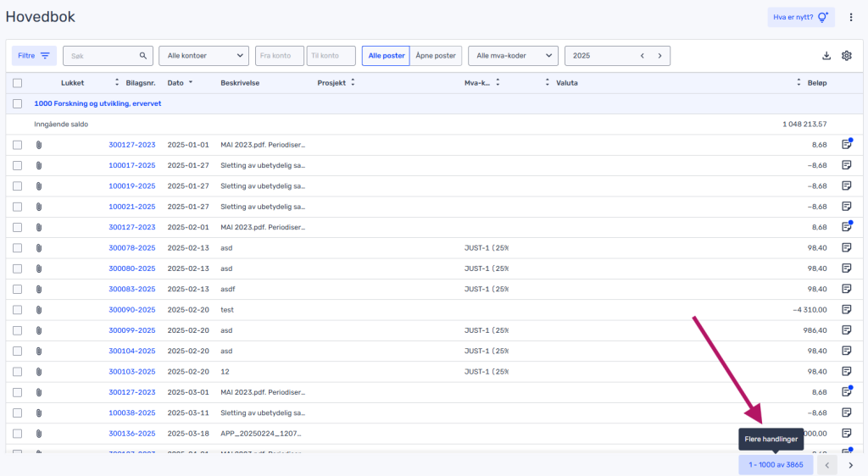Image resolution: width=868 pixels, height=476 pixels.
Task: Select the Alle poster tab
Action: (x=386, y=56)
